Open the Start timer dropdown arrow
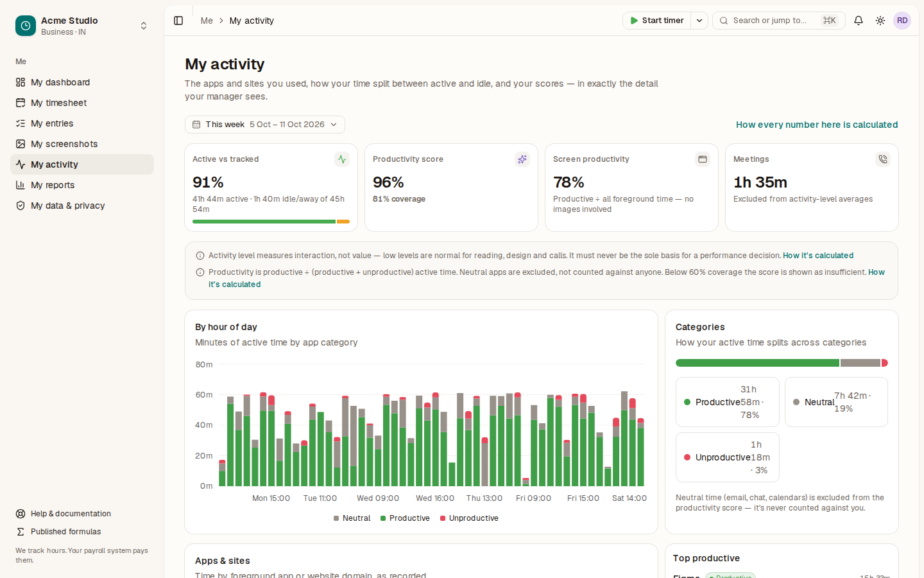This screenshot has width=924, height=578. click(x=699, y=21)
